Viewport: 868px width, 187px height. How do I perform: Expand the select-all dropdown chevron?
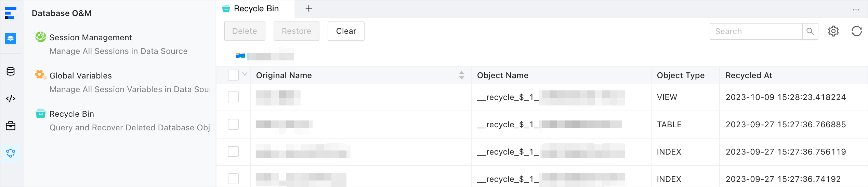245,74
